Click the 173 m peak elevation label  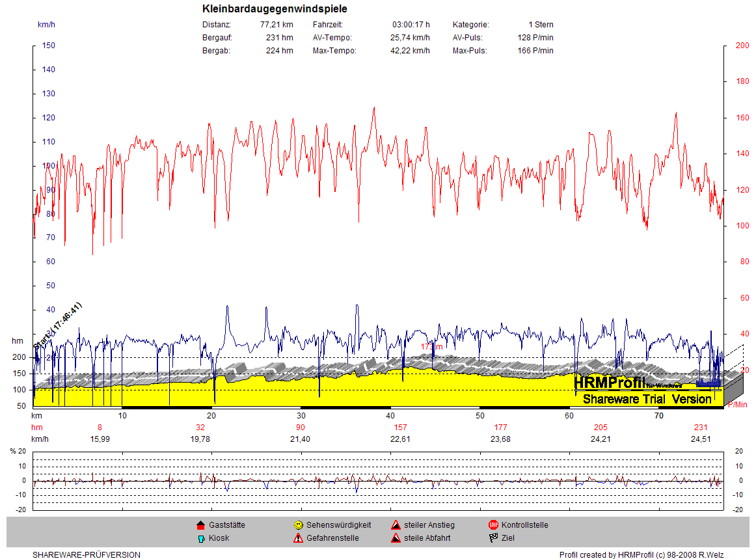coord(431,347)
